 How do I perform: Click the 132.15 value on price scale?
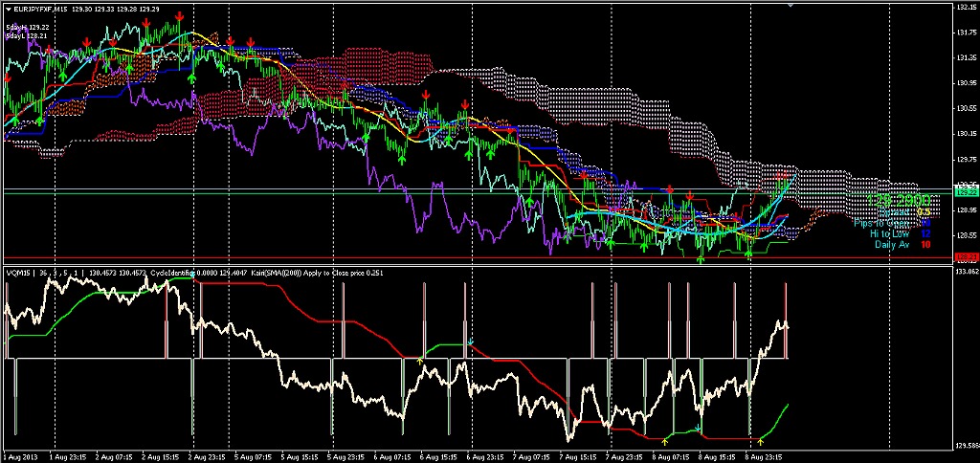point(966,8)
